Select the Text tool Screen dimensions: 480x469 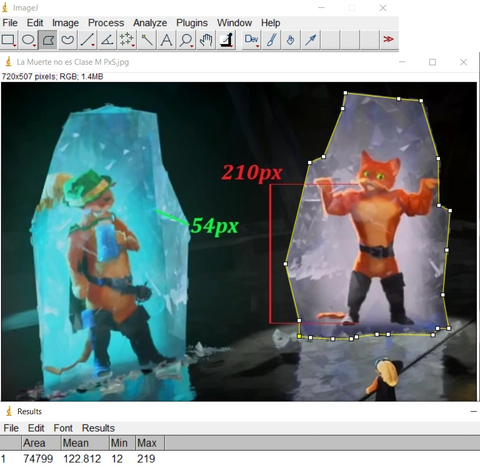pos(166,40)
